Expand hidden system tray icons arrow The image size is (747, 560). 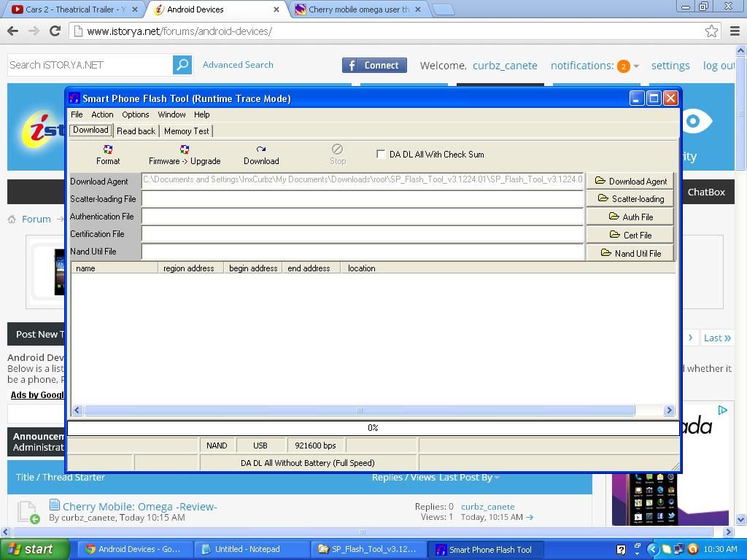tap(652, 550)
